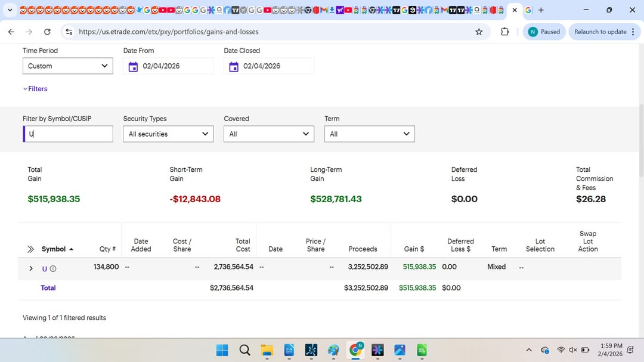Open the Covered filter dropdown
Viewport: 644px width, 362px height.
tap(269, 134)
